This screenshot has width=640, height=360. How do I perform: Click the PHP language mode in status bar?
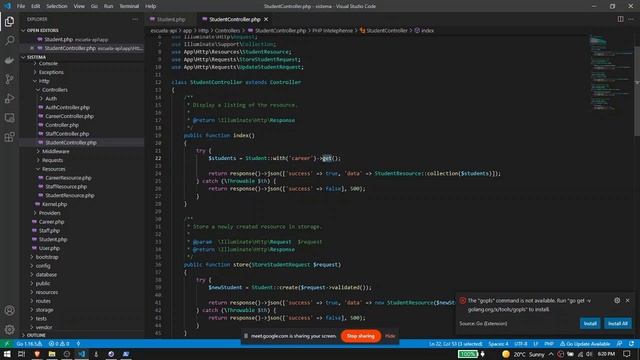(x=549, y=344)
